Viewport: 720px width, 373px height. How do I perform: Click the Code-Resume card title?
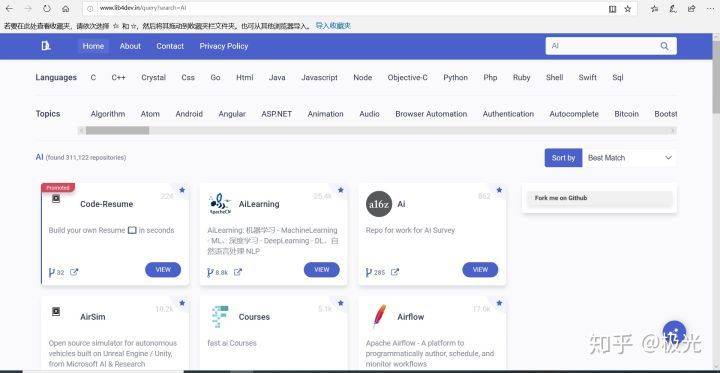click(106, 204)
